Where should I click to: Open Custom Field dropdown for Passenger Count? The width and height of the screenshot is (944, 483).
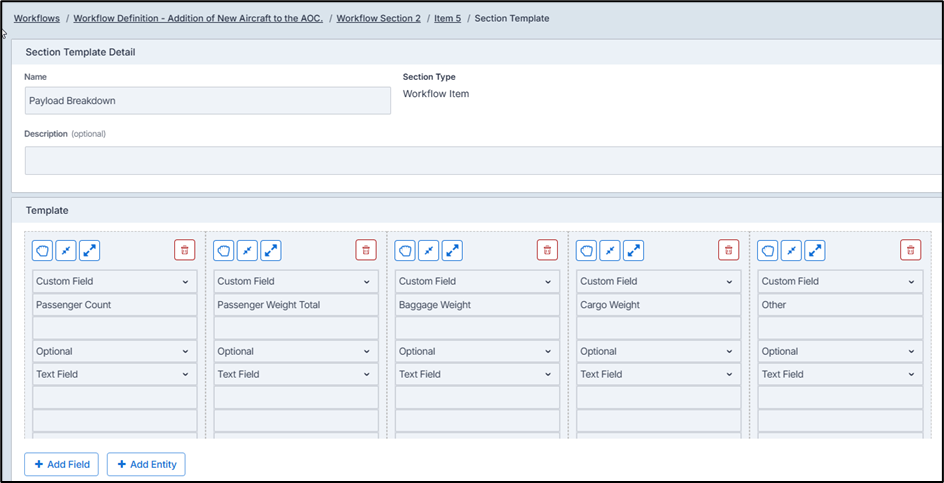point(114,282)
